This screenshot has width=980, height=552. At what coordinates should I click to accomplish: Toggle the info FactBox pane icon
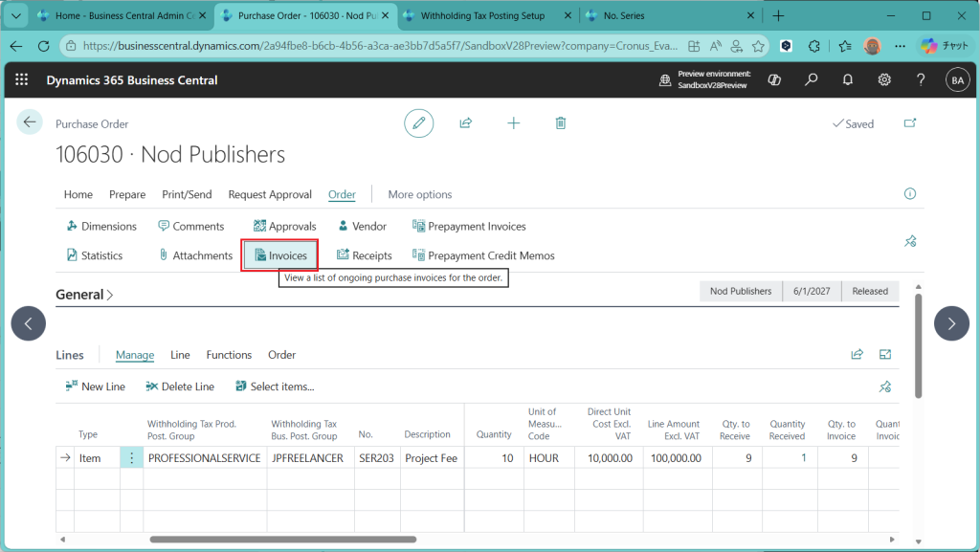click(910, 194)
